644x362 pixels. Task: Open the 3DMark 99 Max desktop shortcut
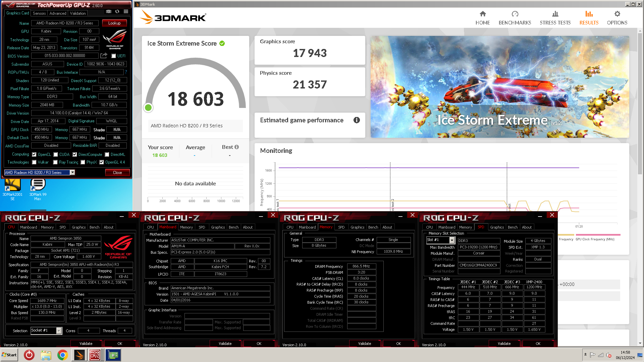(38, 189)
